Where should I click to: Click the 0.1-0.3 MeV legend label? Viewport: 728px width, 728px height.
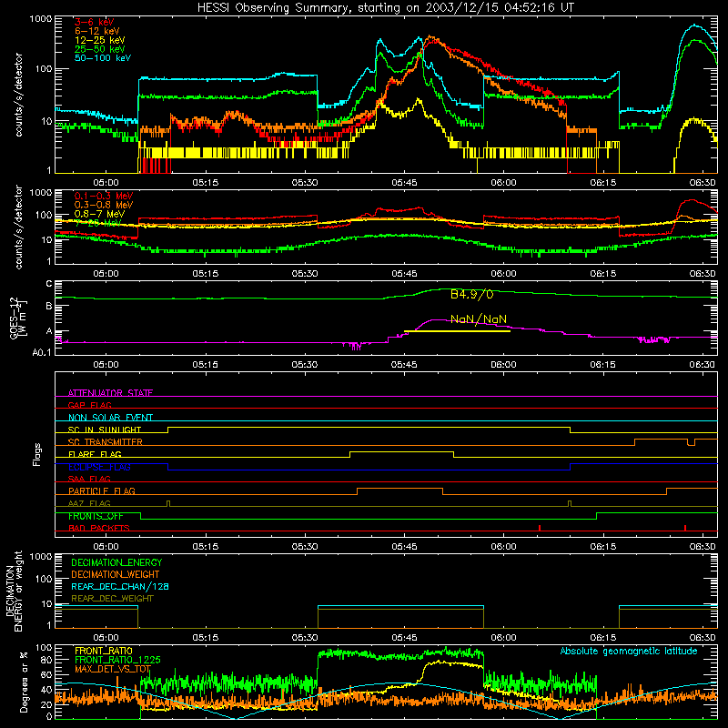104,196
